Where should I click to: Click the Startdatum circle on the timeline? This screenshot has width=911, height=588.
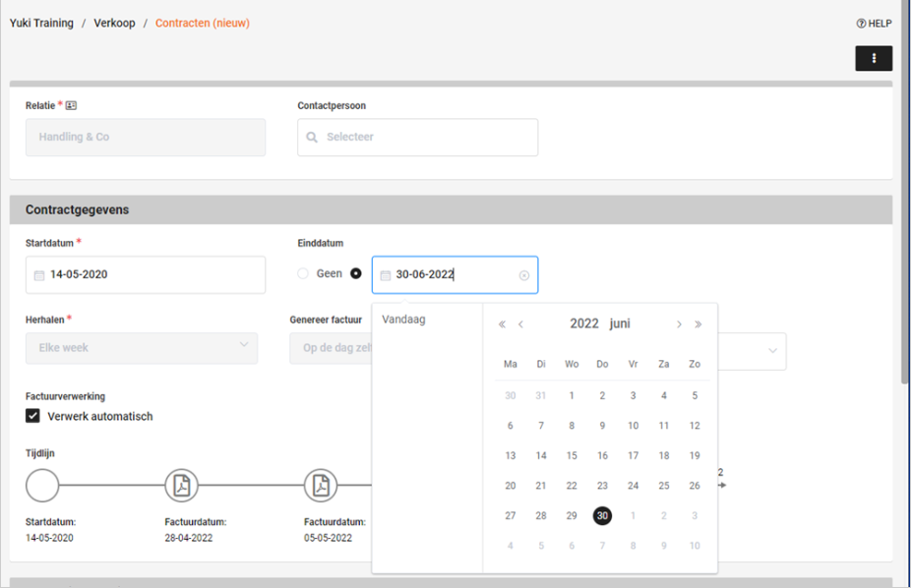coord(42,486)
